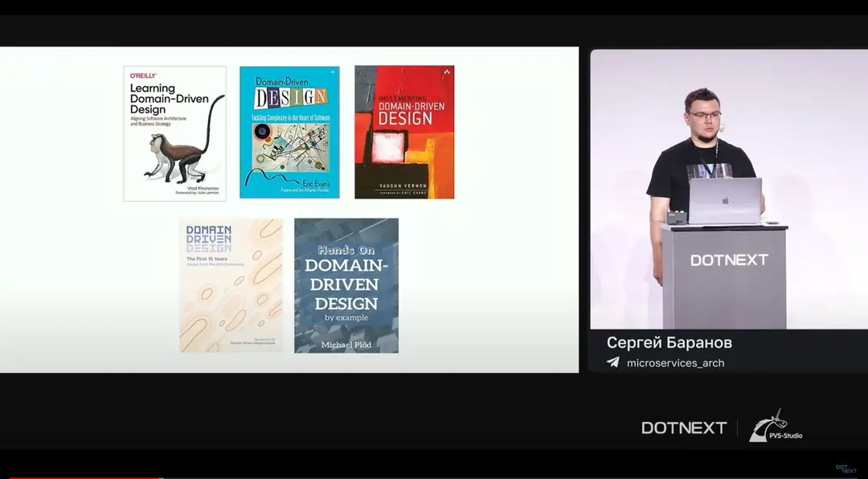The width and height of the screenshot is (868, 479).
Task: Click the 'The First 15 Years' book cover
Action: click(x=231, y=286)
